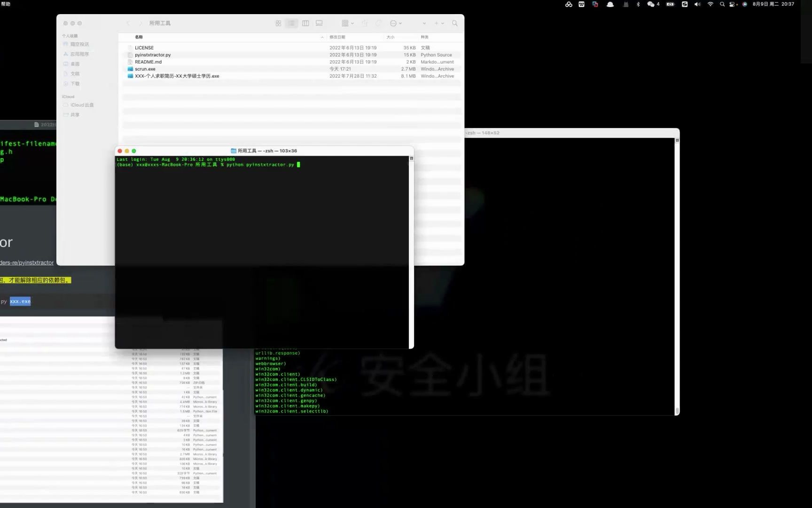Open Spotlight search in the menu bar

pyautogui.click(x=722, y=4)
